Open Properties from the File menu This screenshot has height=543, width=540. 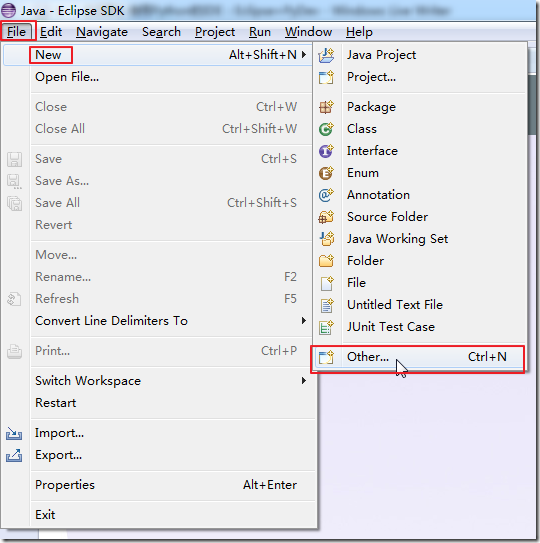158,485
